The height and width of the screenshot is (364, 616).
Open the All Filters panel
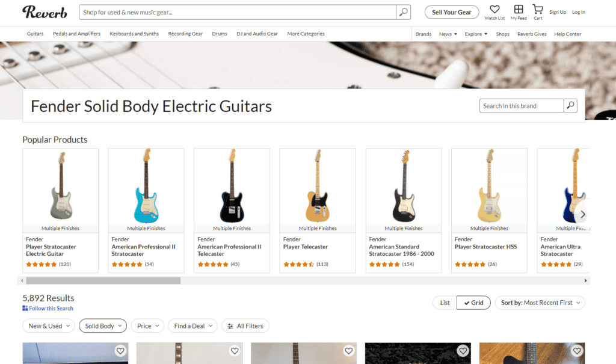(x=245, y=325)
